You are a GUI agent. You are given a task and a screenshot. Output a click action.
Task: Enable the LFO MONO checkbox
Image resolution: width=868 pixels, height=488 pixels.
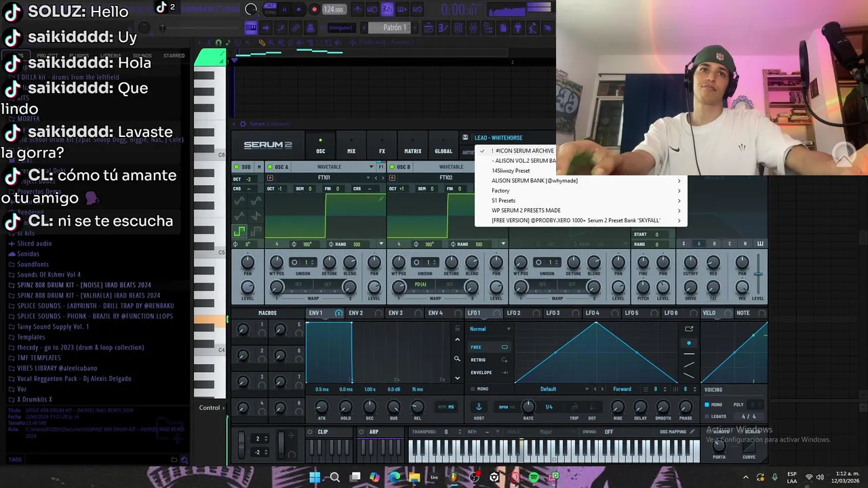pos(473,389)
